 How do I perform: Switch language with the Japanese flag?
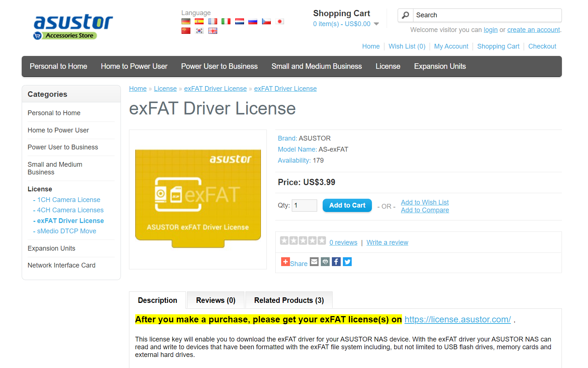pyautogui.click(x=280, y=21)
